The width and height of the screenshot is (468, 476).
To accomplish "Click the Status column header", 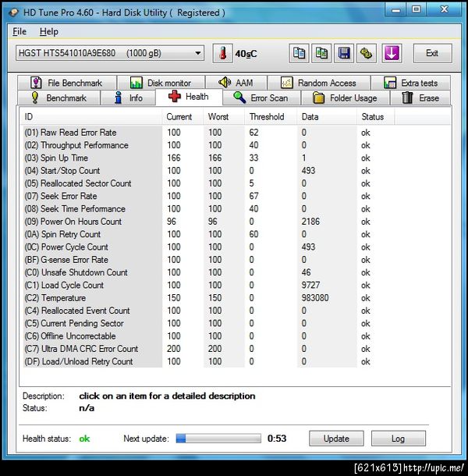I will click(x=376, y=116).
